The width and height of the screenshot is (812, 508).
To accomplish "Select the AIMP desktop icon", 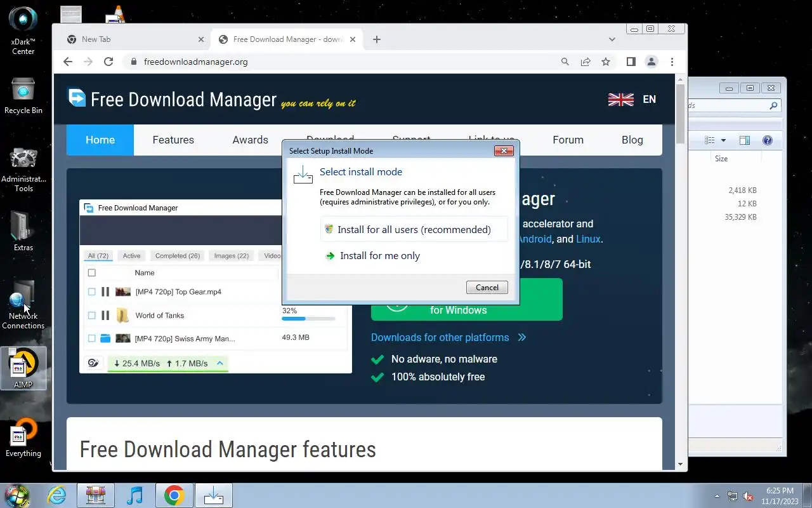I will coord(23,368).
